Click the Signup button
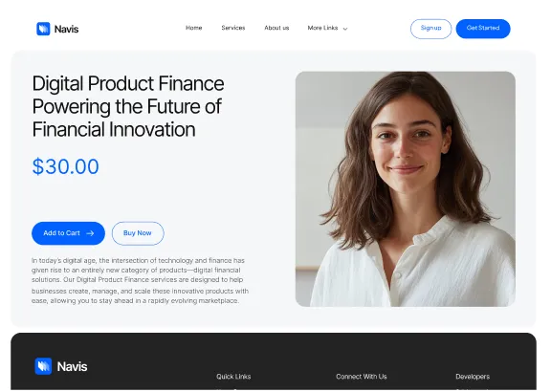 [x=430, y=29]
